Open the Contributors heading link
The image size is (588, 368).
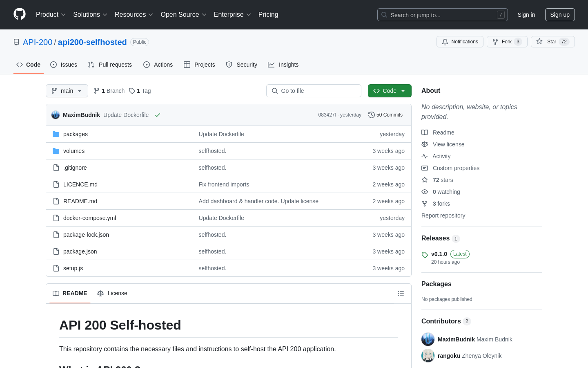(446, 321)
